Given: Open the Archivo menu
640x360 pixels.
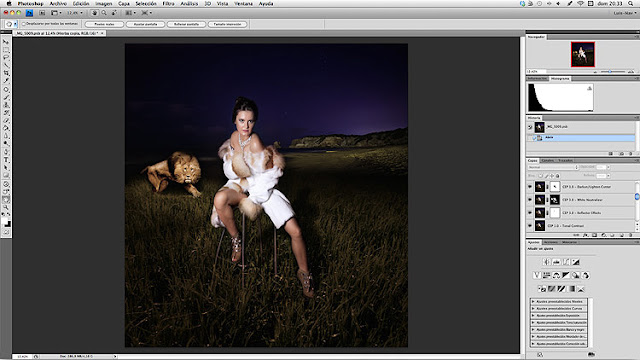Looking at the screenshot, I should tap(58, 4).
